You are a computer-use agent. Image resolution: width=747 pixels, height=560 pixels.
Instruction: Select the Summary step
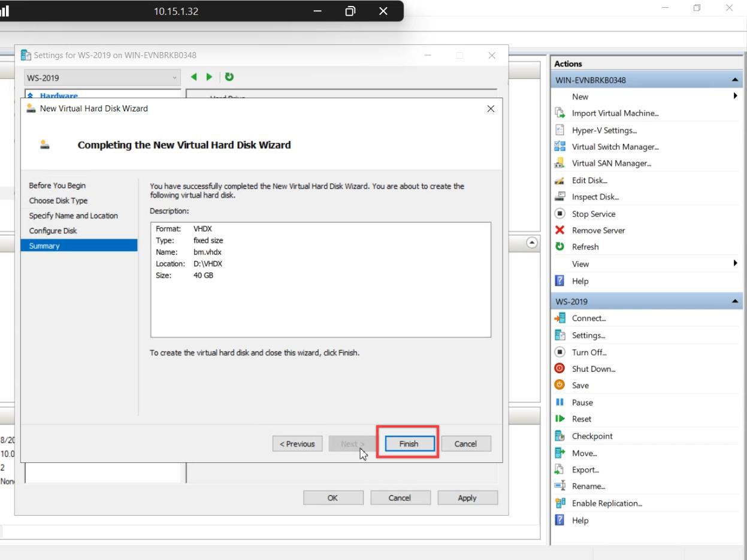(79, 246)
